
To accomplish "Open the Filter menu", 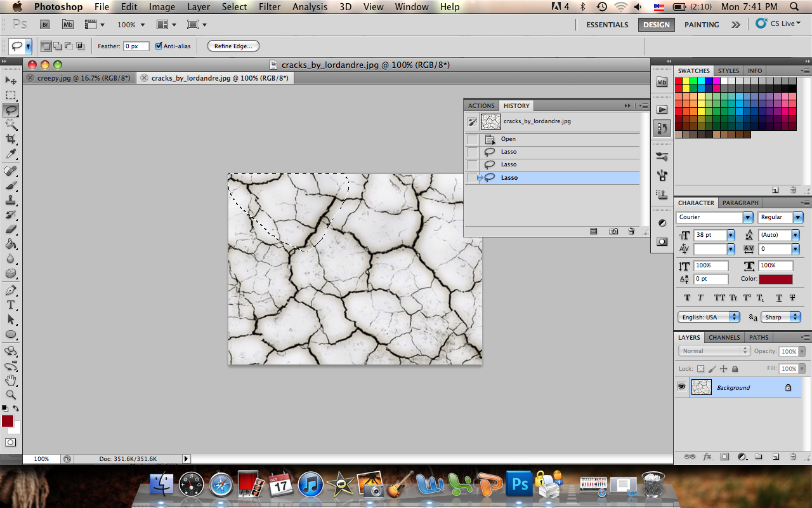I will pos(270,7).
